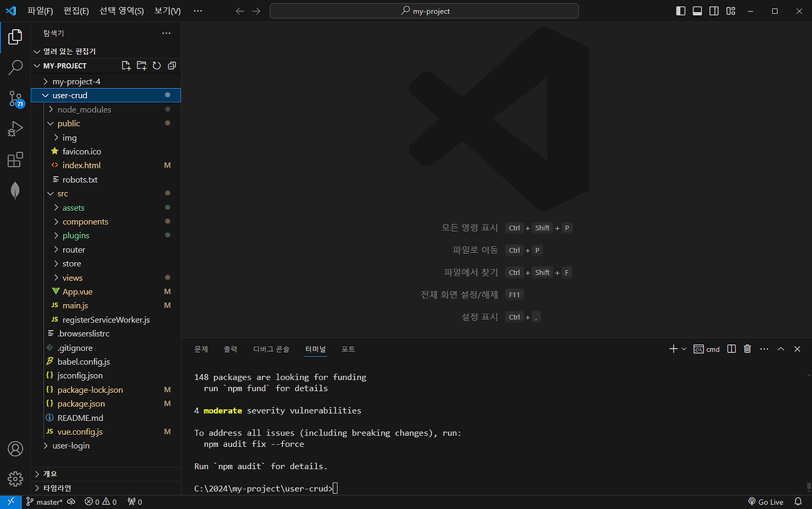The height and width of the screenshot is (509, 812).
Task: Open the 선택 영역(S) menu
Action: 121,11
